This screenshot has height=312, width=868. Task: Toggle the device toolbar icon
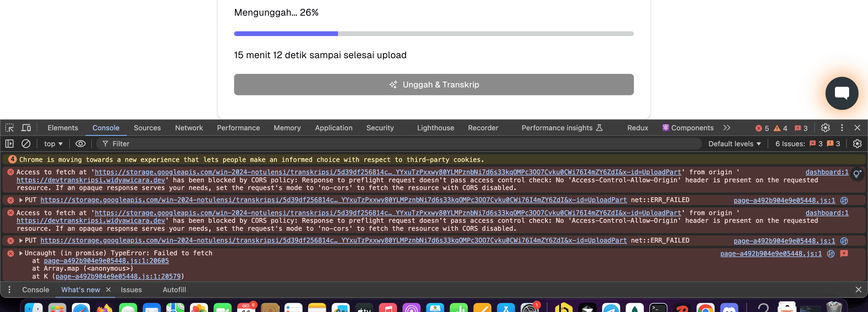pos(26,128)
